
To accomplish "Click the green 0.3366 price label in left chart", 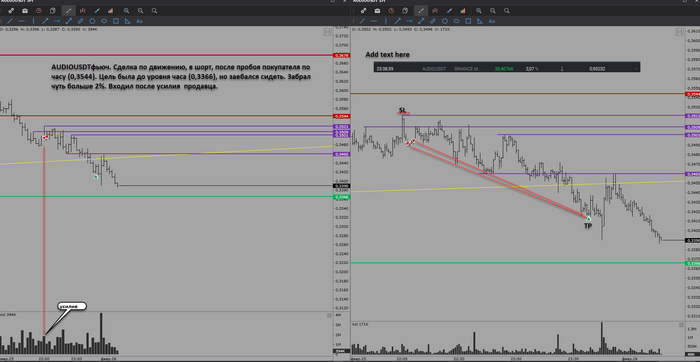I will click(x=341, y=197).
